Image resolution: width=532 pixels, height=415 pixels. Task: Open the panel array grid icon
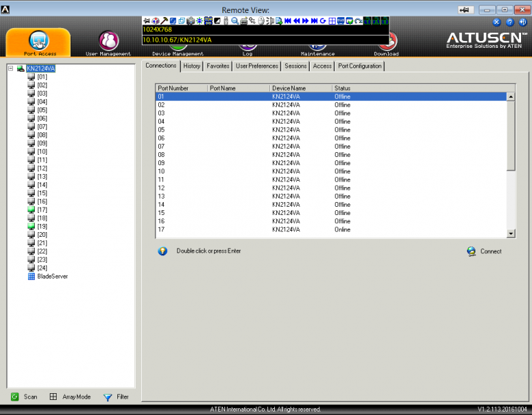332,21
